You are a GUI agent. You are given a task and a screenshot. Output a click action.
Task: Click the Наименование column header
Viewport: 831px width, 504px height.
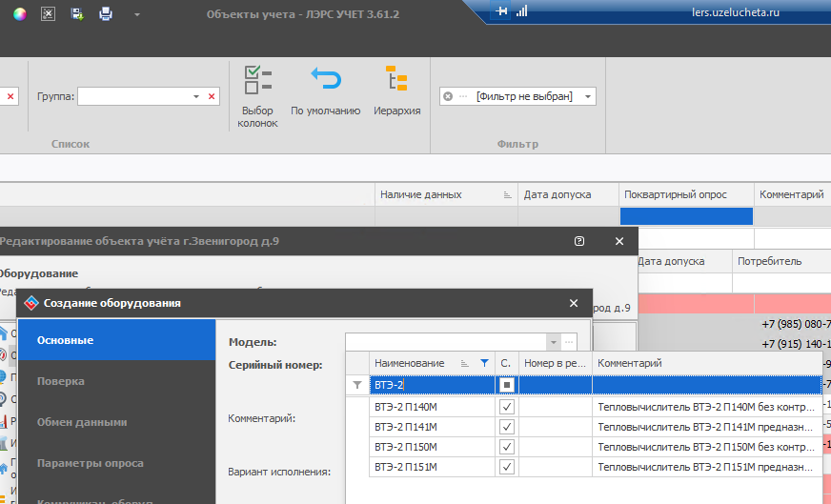(x=432, y=363)
